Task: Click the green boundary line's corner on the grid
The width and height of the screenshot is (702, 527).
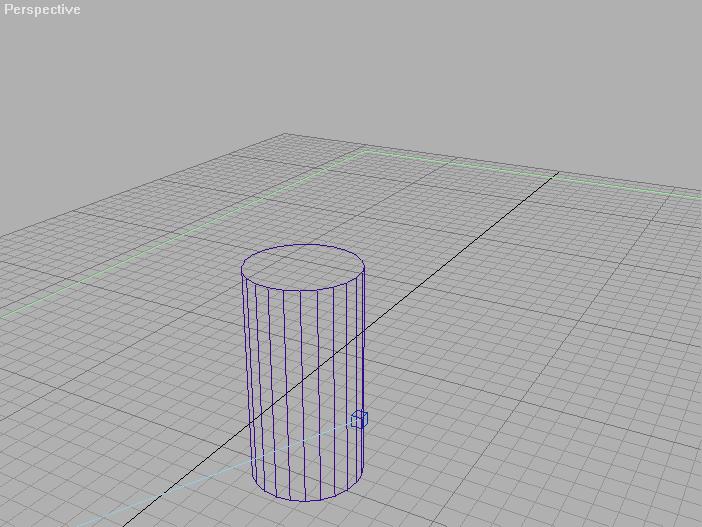Action: (x=361, y=151)
